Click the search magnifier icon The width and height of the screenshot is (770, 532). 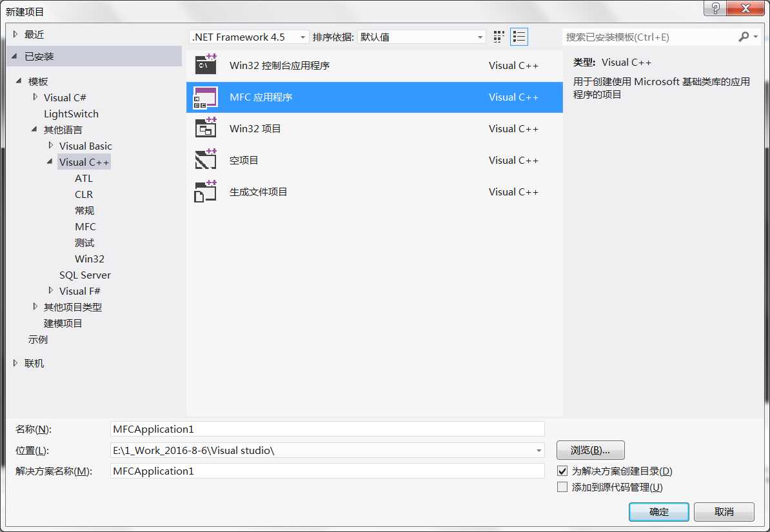tap(744, 37)
